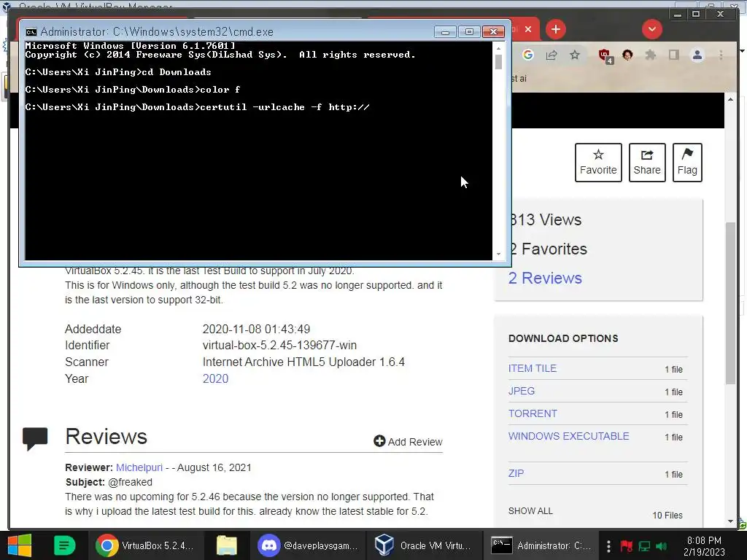This screenshot has height=560, width=747.
Task: Click the Favorite star button
Action: coord(598,163)
